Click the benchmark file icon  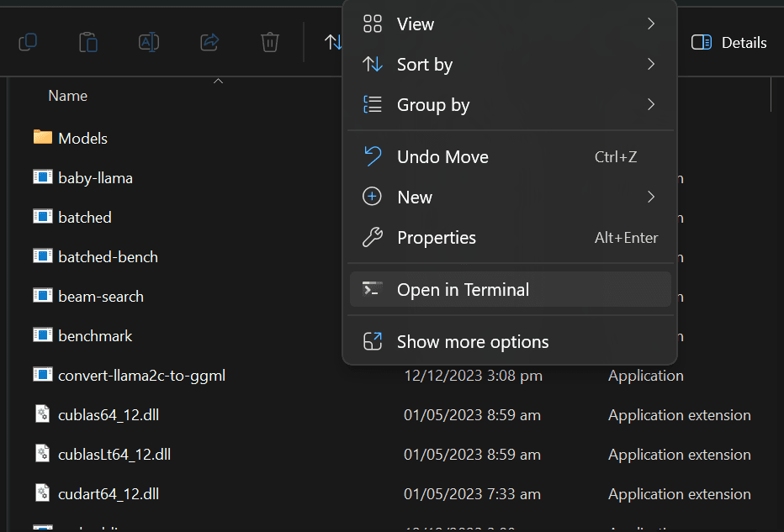(x=43, y=334)
